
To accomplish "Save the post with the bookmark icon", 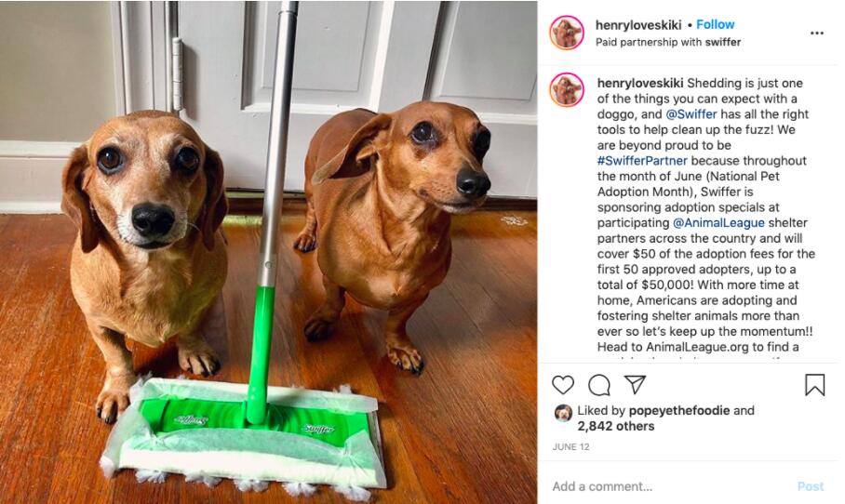I will pos(815,385).
